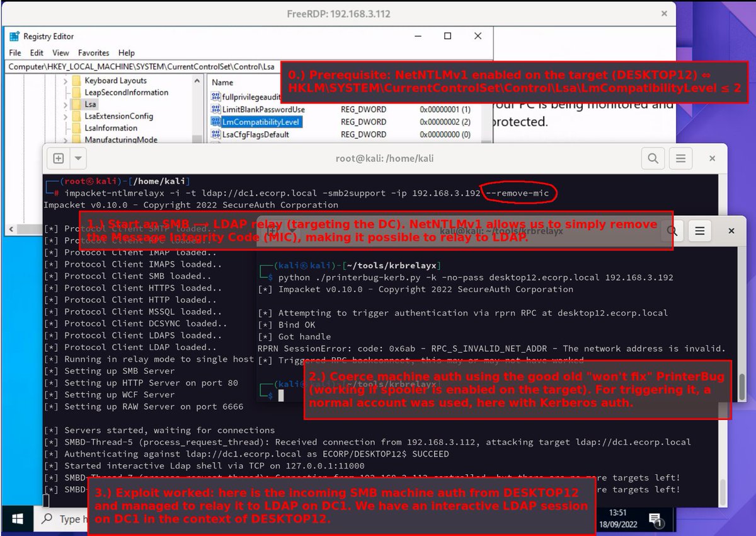Expand the LsaExtensionConfig registry key

pos(66,117)
